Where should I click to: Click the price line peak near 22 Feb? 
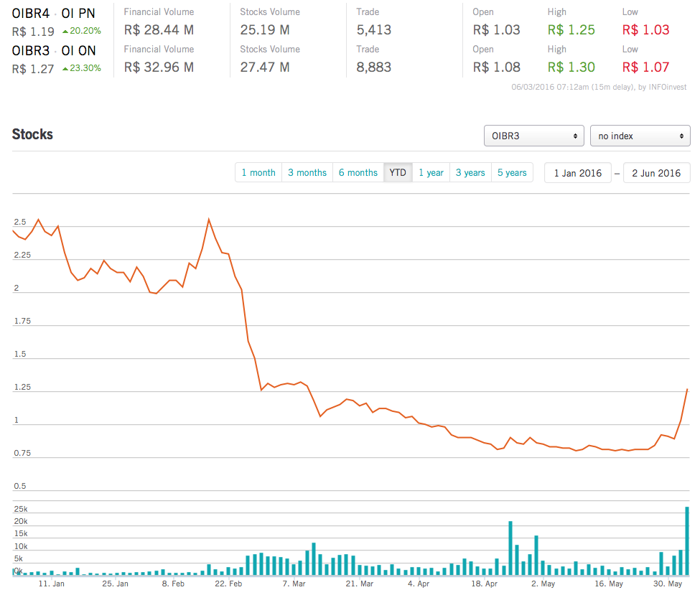[x=209, y=219]
